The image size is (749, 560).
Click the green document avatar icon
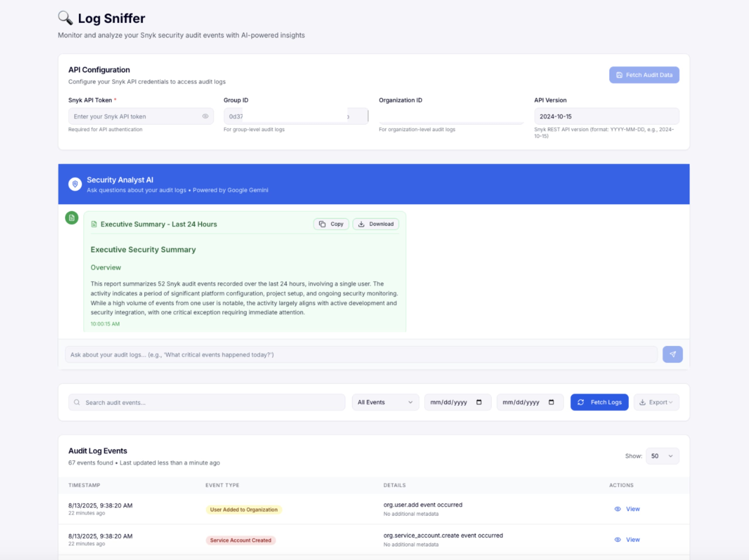pos(71,218)
